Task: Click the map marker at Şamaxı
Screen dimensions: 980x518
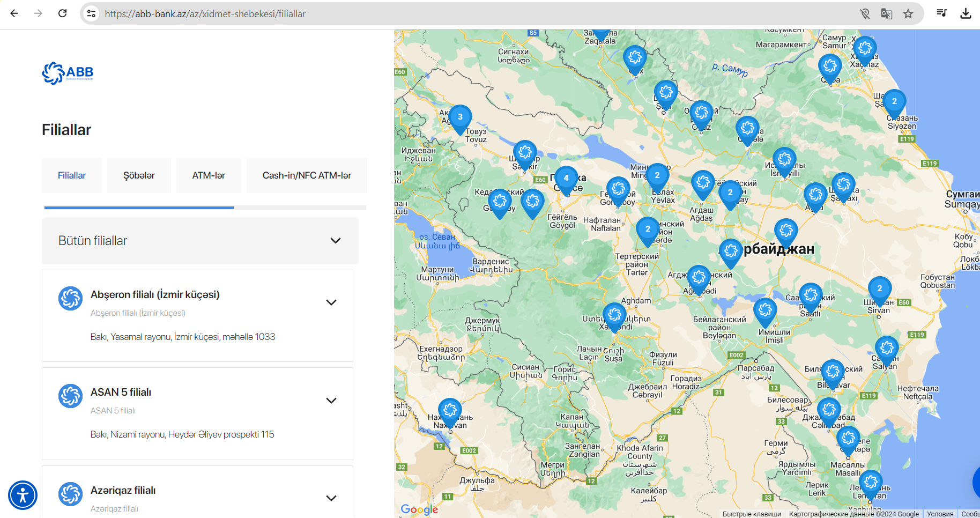Action: coord(843,187)
